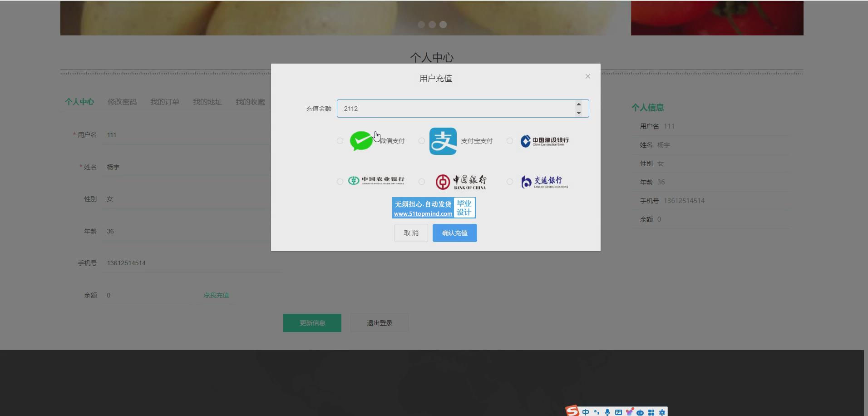Click the last Sogou toolbar pen icon
The width and height of the screenshot is (868, 416).
tap(662, 412)
